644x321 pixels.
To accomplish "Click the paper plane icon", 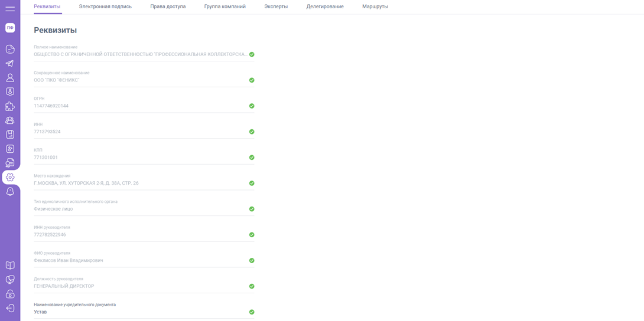I will pos(10,63).
